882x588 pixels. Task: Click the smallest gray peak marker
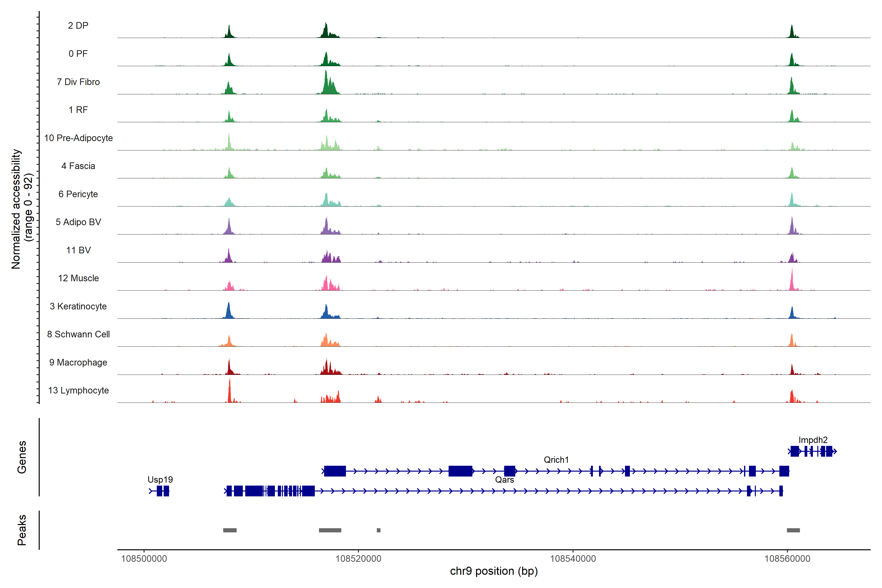click(x=378, y=530)
